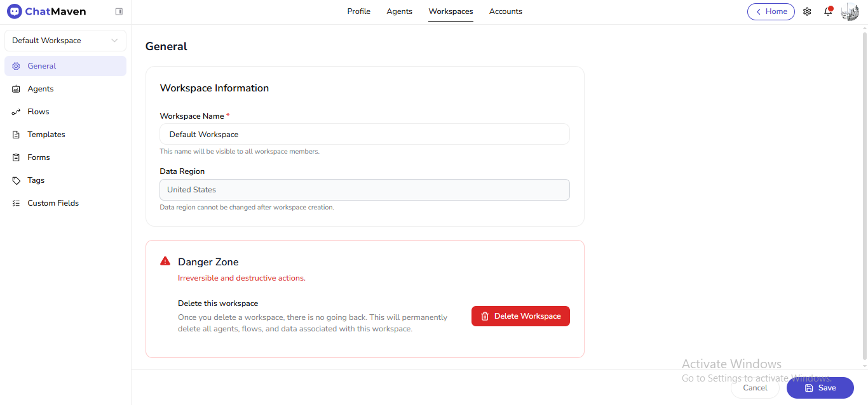The height and width of the screenshot is (405, 868).
Task: Open the Forms section icon
Action: [x=16, y=157]
